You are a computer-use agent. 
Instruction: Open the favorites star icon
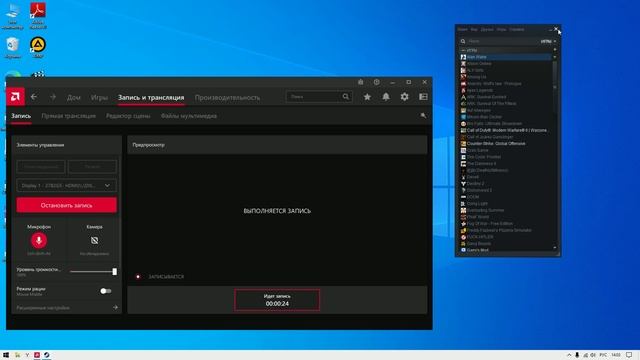click(367, 97)
